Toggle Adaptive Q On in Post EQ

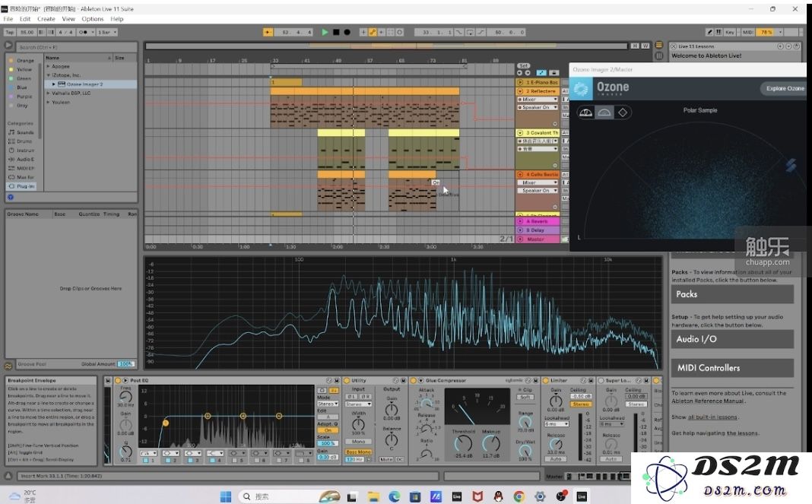[328, 430]
